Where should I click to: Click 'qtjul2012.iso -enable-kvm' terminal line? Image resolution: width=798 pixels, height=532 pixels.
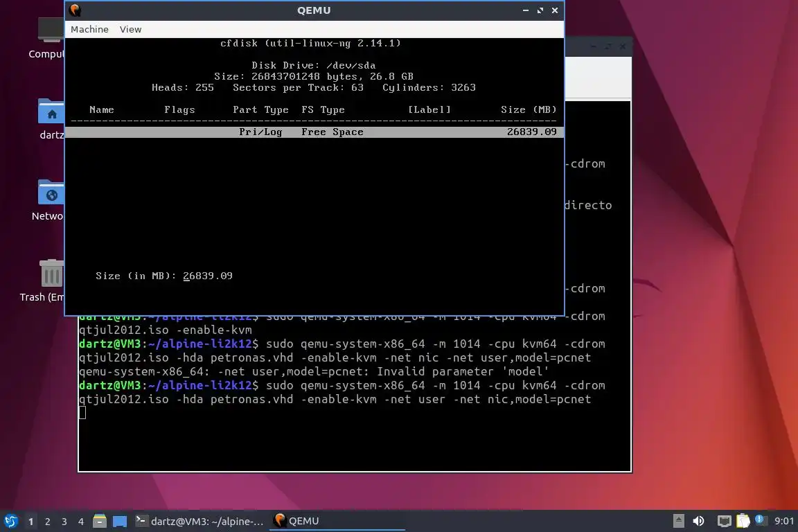pyautogui.click(x=166, y=330)
